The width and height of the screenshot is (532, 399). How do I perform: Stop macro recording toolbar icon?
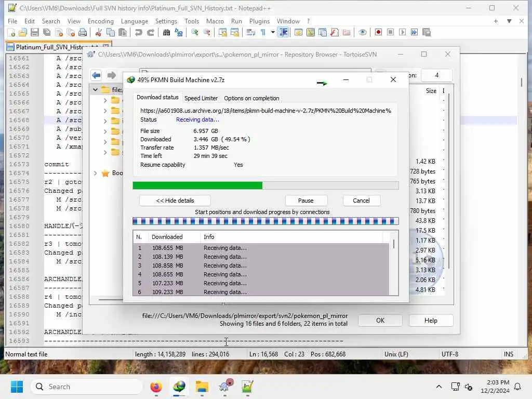[391, 33]
